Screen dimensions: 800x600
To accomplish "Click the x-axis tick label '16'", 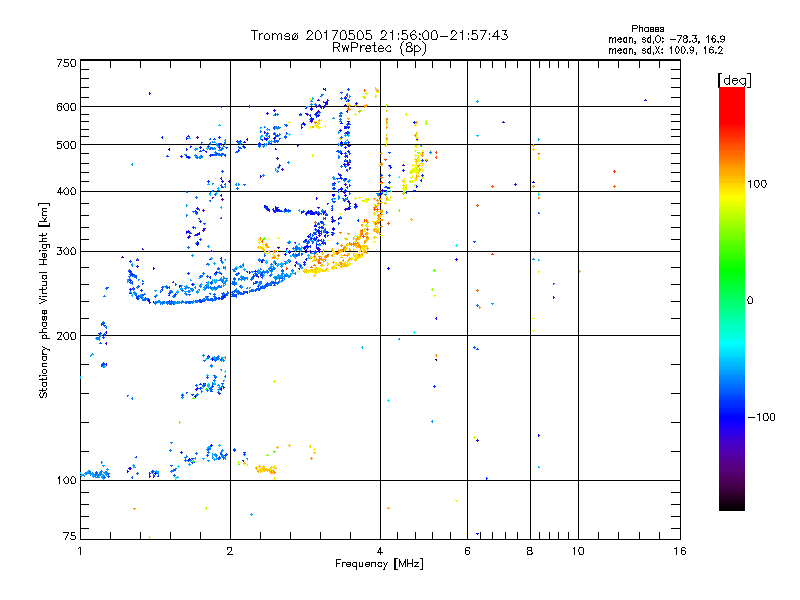I will click(679, 551).
